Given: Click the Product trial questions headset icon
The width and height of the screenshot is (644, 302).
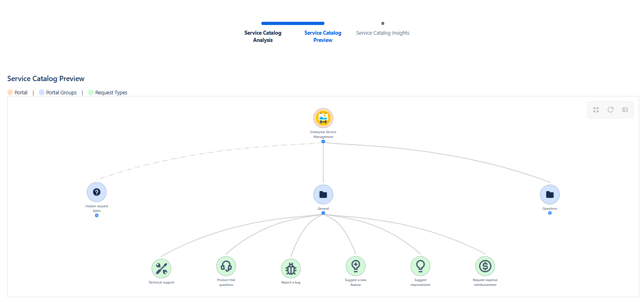Looking at the screenshot, I should [x=226, y=266].
